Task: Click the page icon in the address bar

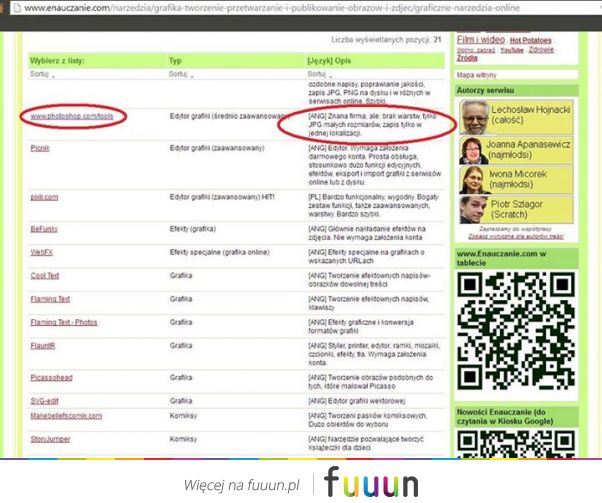Action: click(x=16, y=8)
